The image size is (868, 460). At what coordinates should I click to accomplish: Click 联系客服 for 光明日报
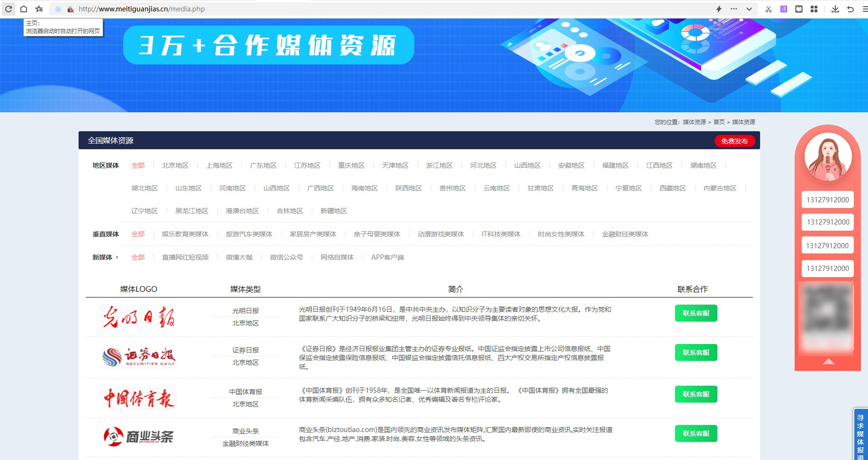696,313
